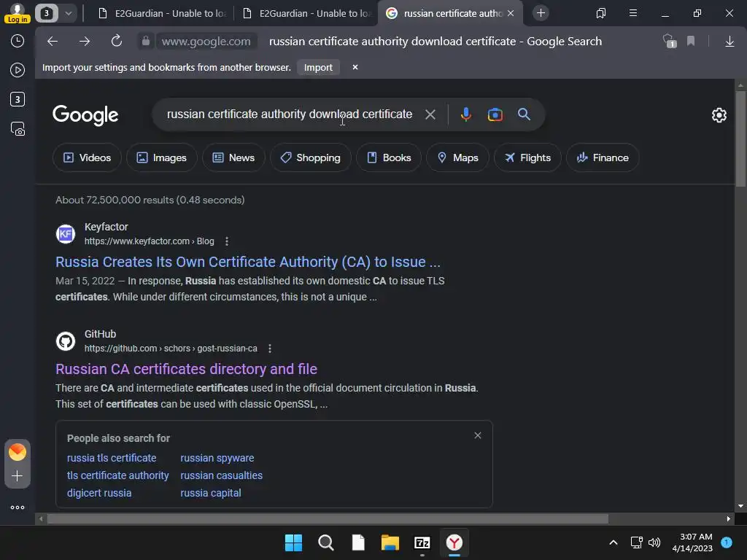Filter results by Shopping
This screenshot has height=560, width=747.
click(x=311, y=157)
